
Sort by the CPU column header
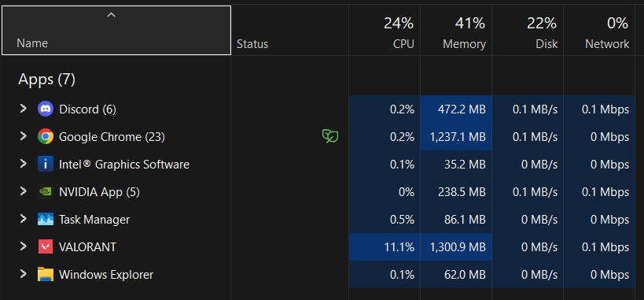coord(385,30)
